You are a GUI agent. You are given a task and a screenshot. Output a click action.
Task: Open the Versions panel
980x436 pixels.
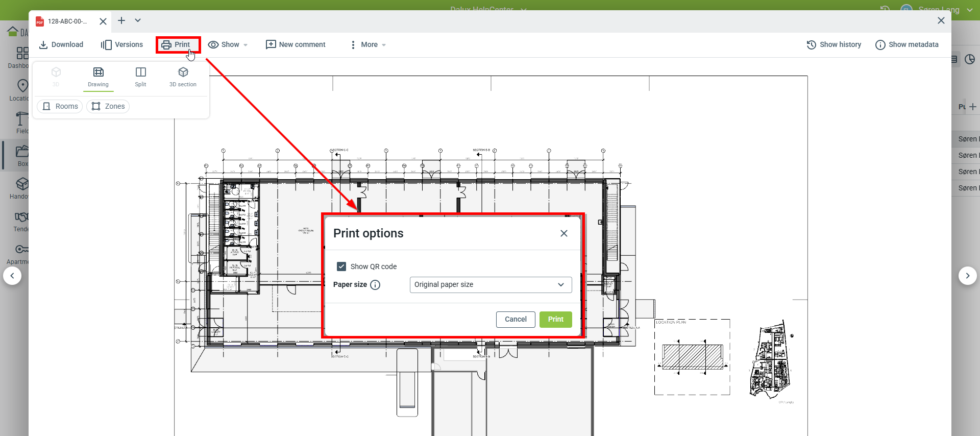pos(122,45)
